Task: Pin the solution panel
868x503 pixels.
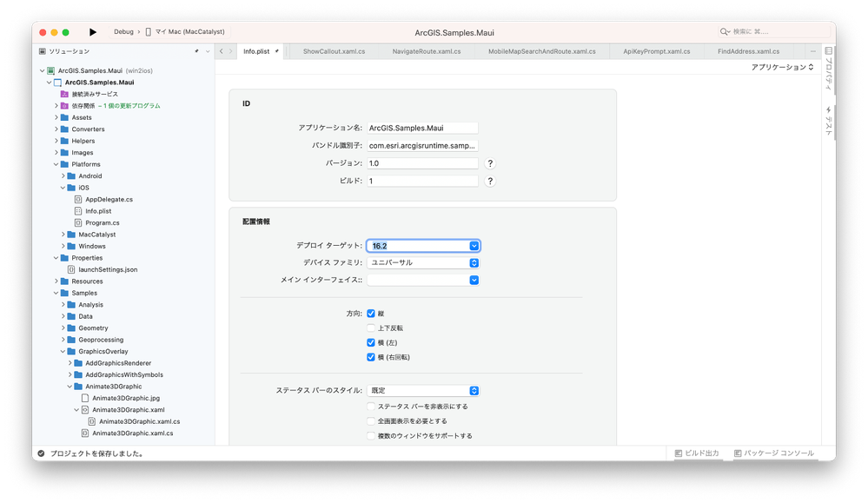Action: tap(196, 51)
